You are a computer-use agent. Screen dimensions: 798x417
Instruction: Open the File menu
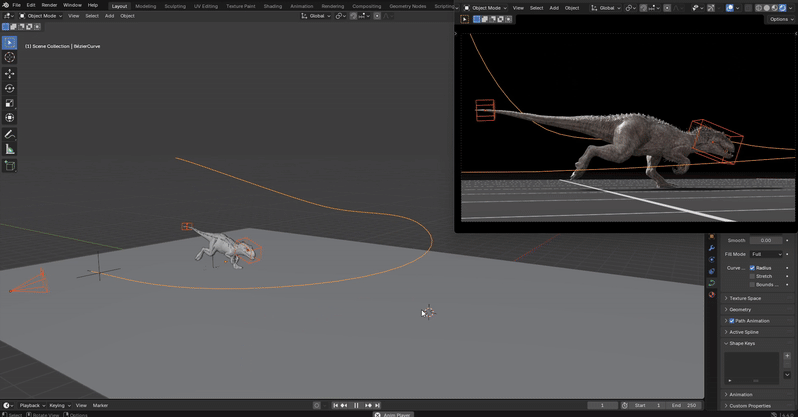pos(16,5)
